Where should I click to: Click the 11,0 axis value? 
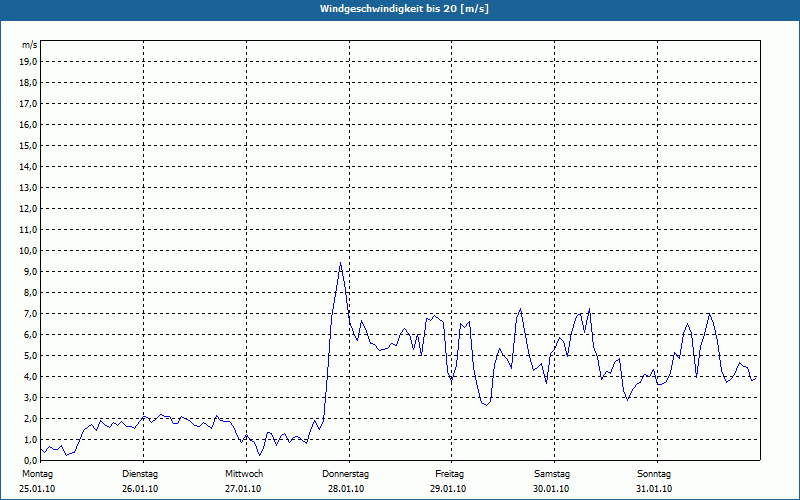point(28,230)
